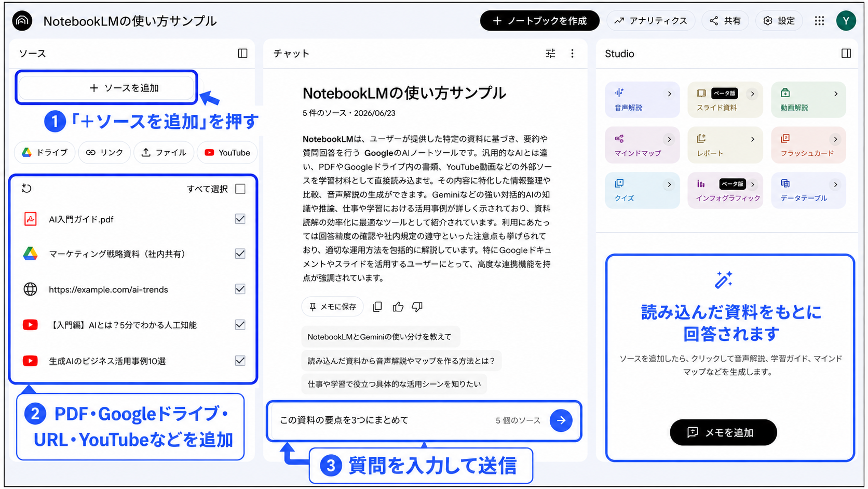Collapse the ソース panel with the panel icon
The height and width of the screenshot is (489, 868).
coord(242,54)
